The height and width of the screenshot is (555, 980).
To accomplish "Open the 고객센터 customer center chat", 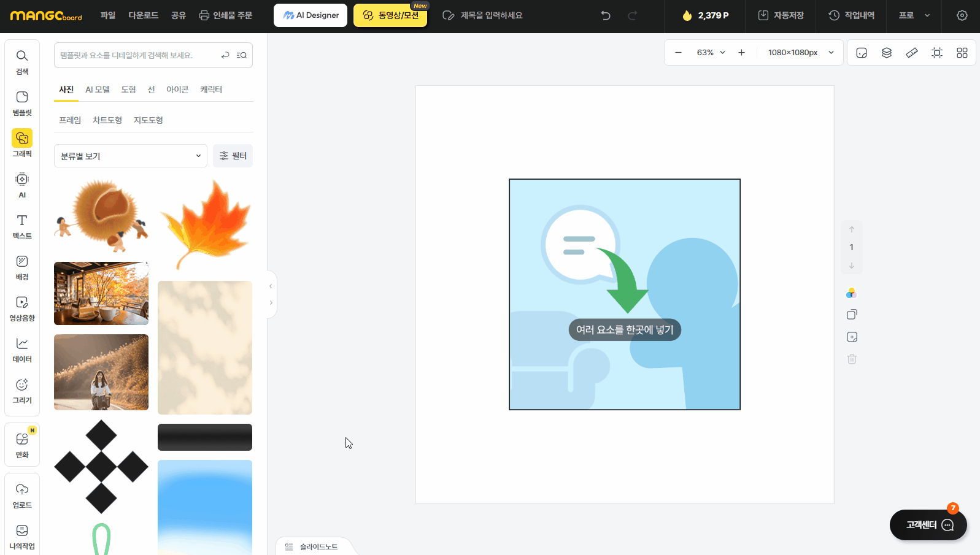I will point(928,525).
